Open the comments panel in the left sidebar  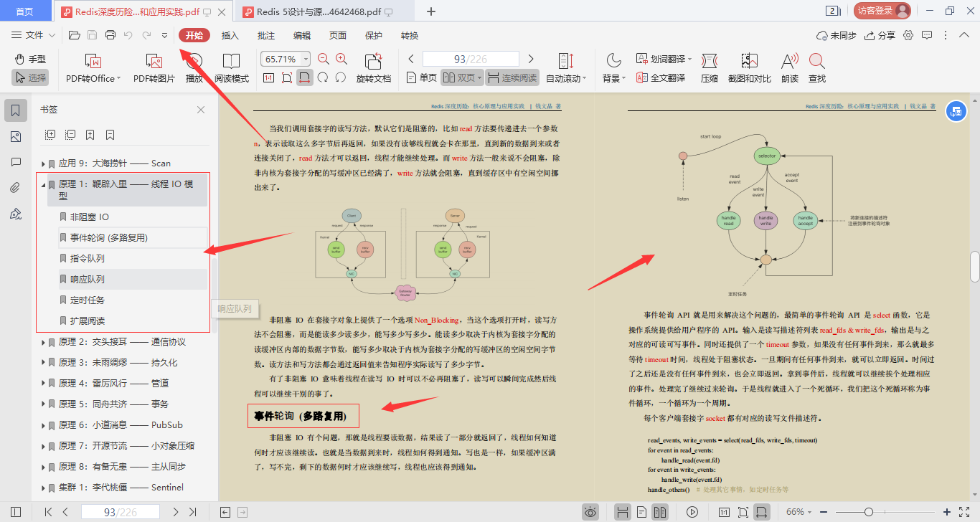tap(16, 162)
